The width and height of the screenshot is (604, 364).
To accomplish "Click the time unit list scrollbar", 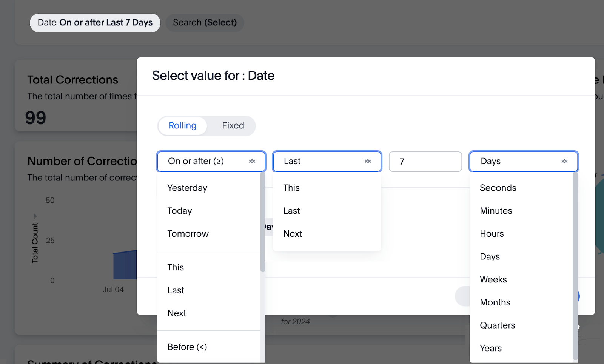I will click(x=575, y=266).
